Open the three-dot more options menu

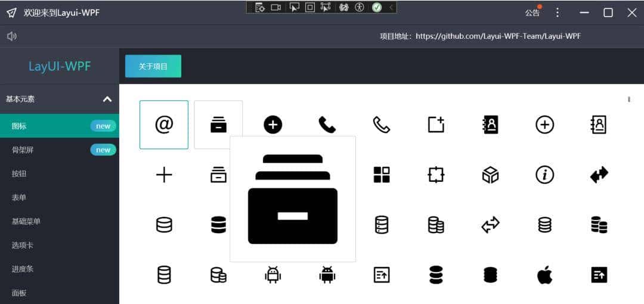558,13
